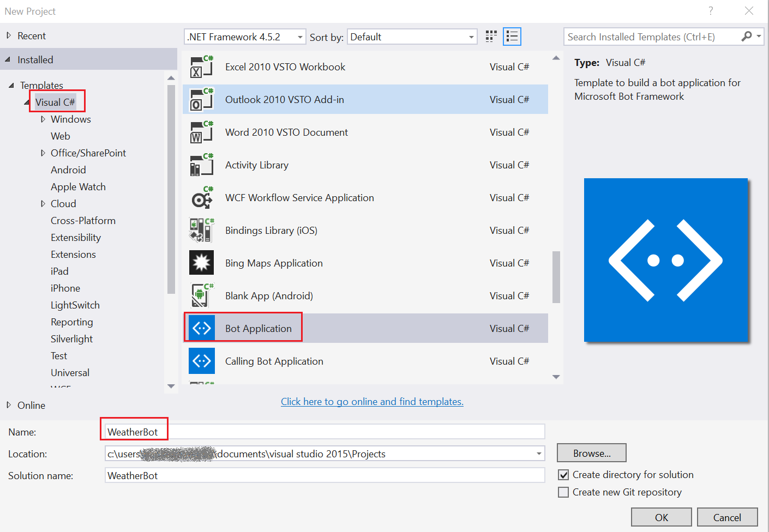Screen dimensions: 769x532
Task: Click the Blank App (Android) icon
Action: (201, 296)
